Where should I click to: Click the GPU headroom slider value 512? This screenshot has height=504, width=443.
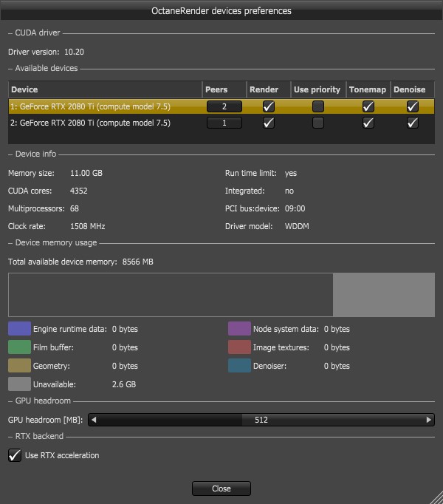261,420
